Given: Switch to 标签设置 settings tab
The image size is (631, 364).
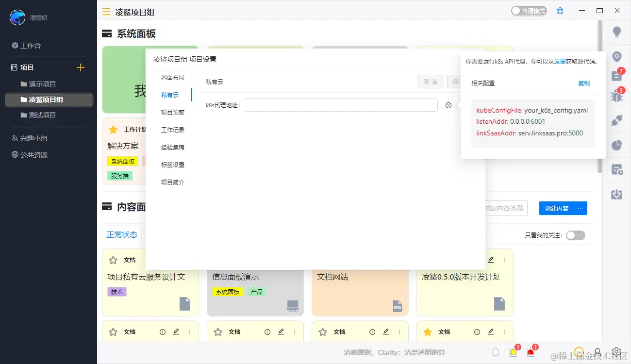Looking at the screenshot, I should pos(173,165).
